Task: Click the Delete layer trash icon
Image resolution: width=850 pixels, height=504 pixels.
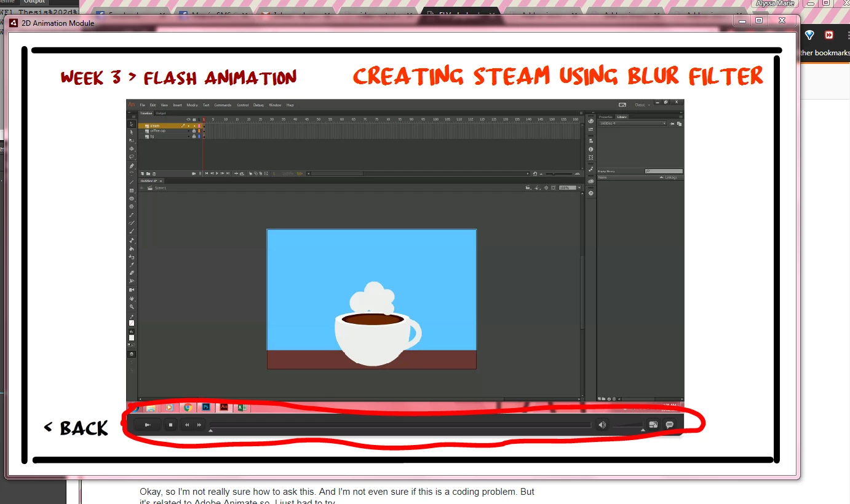Action: 154,174
